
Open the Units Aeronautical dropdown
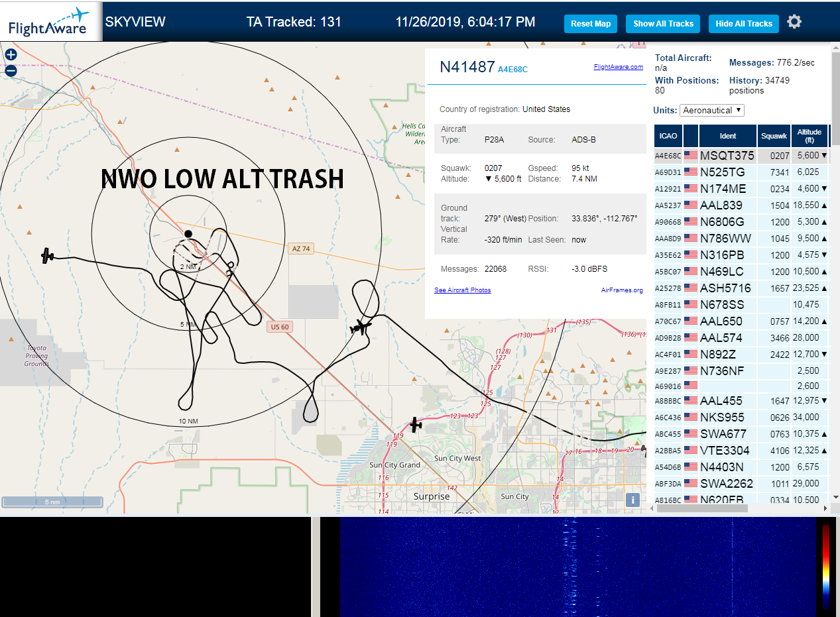coord(712,110)
